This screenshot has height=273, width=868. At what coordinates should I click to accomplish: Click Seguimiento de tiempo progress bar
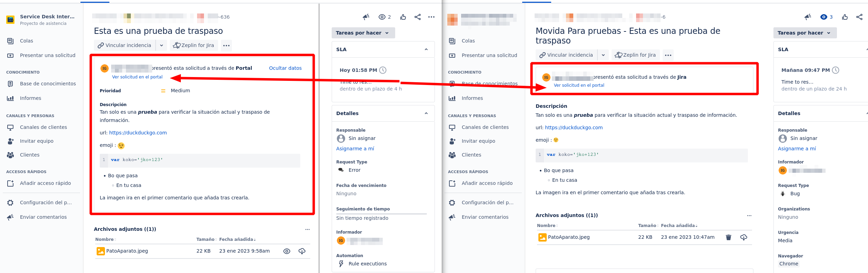[x=381, y=214]
